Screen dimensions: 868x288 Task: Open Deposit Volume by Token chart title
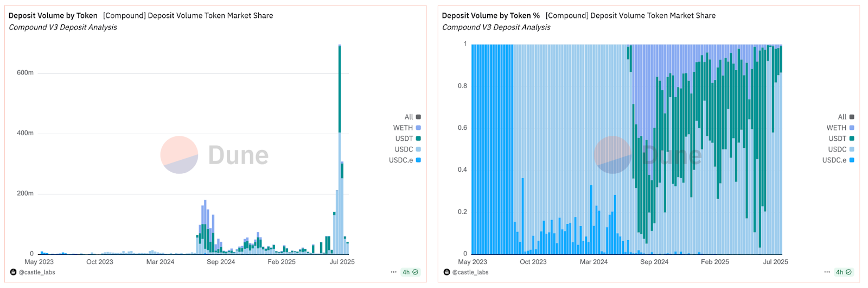[x=53, y=16]
